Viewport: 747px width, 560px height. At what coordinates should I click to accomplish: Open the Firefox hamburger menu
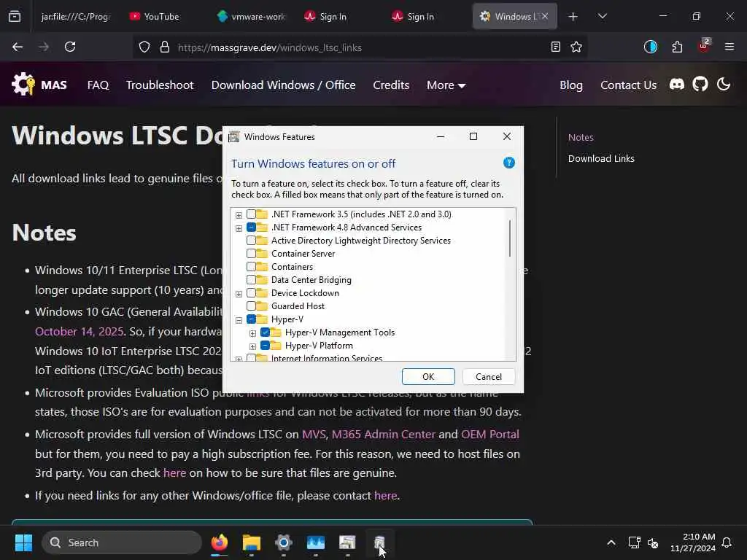[729, 47]
